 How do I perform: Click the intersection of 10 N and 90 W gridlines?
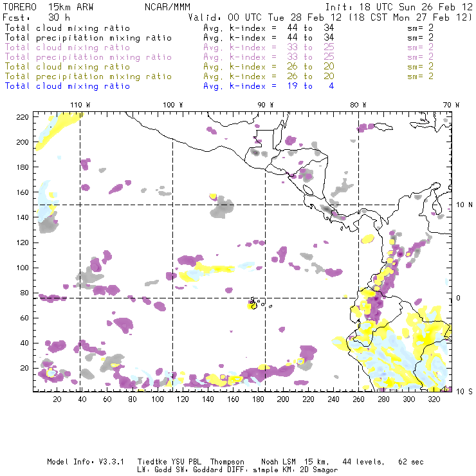click(266, 205)
